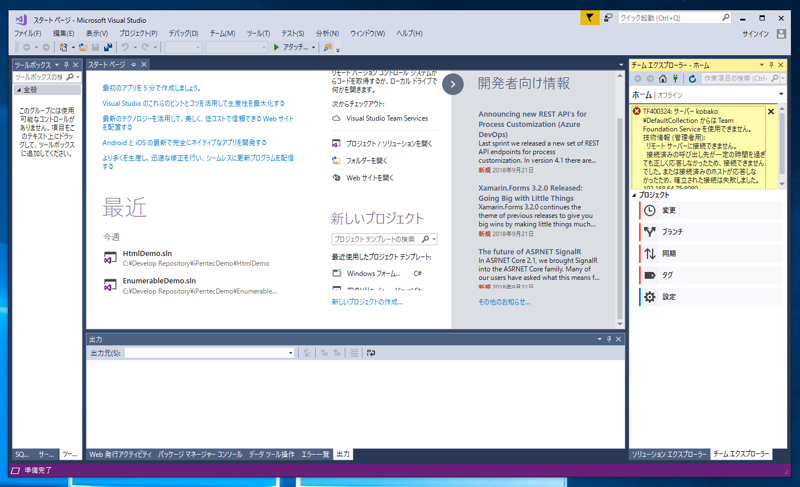Open the recent solution HtmlDemo.sln
Viewport: 800px width, 487px height.
point(147,253)
